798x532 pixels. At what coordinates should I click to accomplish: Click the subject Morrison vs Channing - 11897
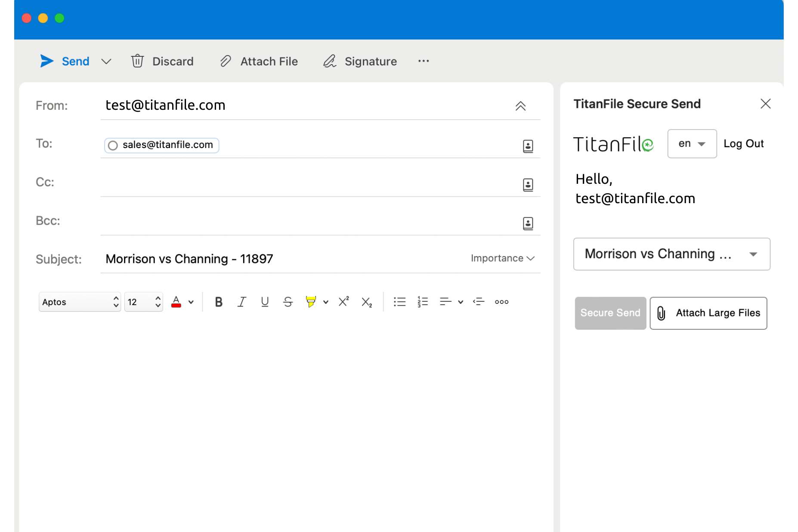pyautogui.click(x=189, y=259)
